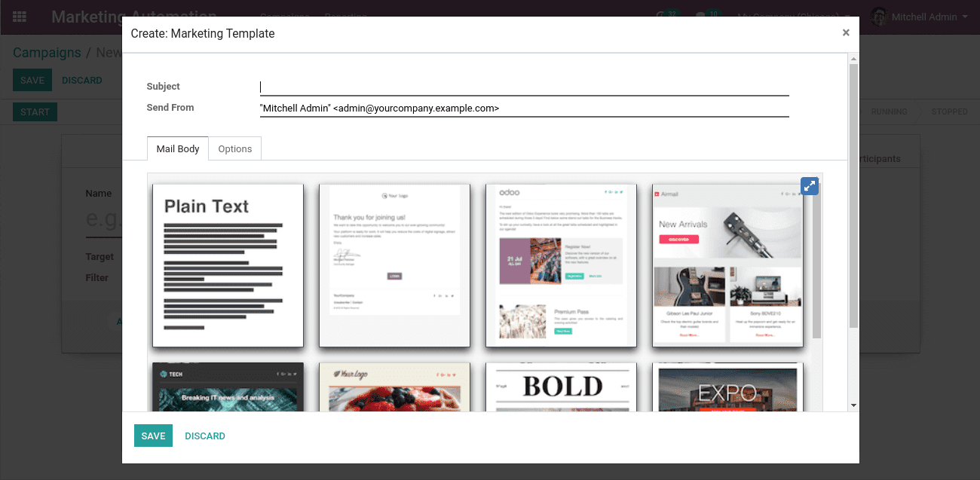Click Discard in the dialog footer

pyautogui.click(x=205, y=436)
